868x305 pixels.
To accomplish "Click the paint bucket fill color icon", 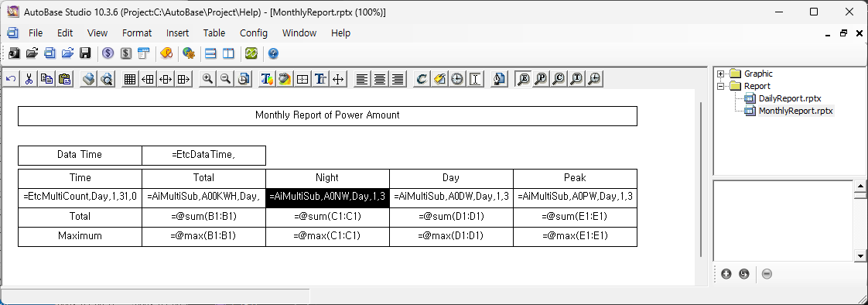I will click(x=285, y=79).
